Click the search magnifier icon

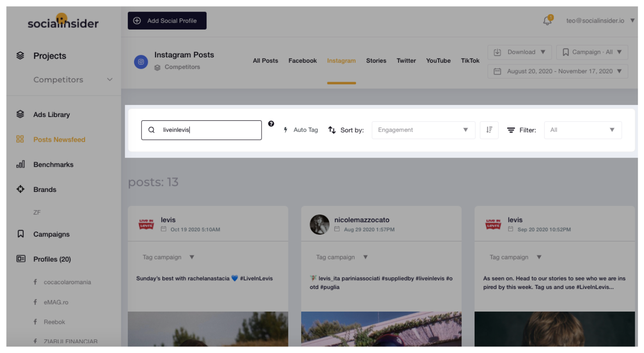[x=151, y=130]
